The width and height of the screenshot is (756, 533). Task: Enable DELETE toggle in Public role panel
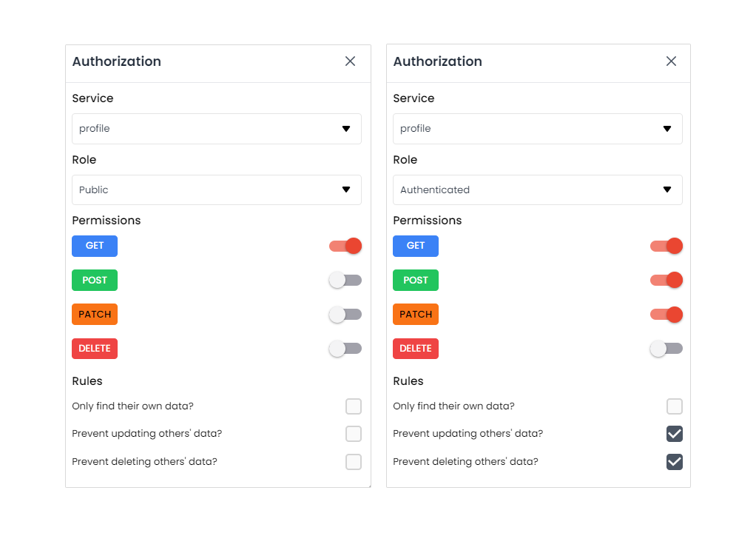tap(345, 349)
